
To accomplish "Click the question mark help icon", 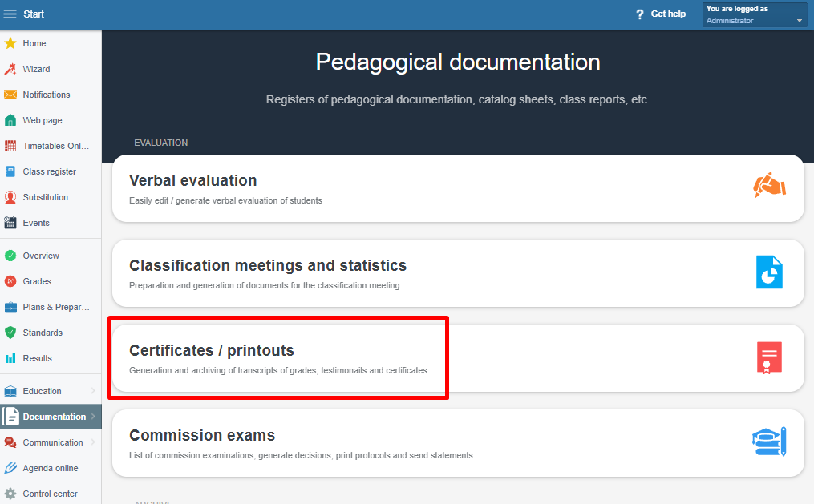I will pos(639,14).
